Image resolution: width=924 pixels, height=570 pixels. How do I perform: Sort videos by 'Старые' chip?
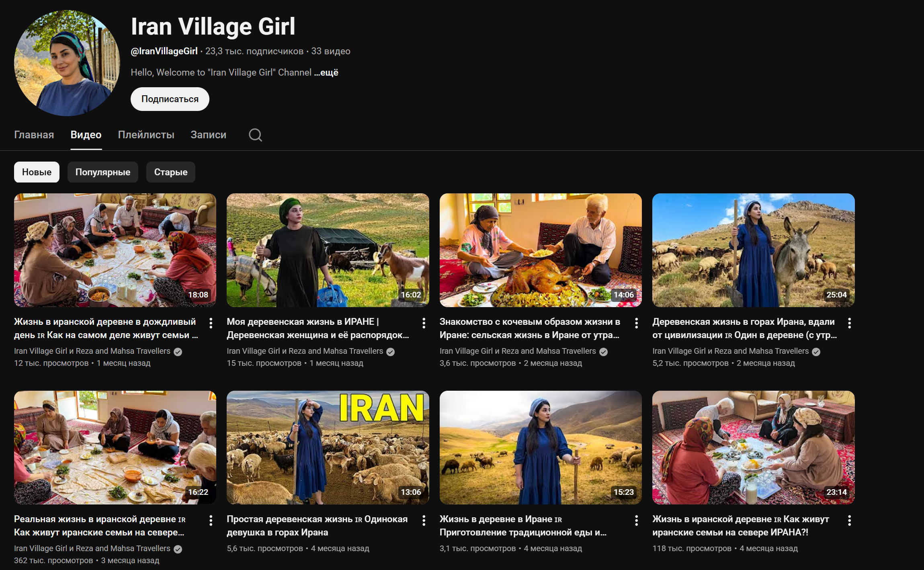pyautogui.click(x=170, y=172)
